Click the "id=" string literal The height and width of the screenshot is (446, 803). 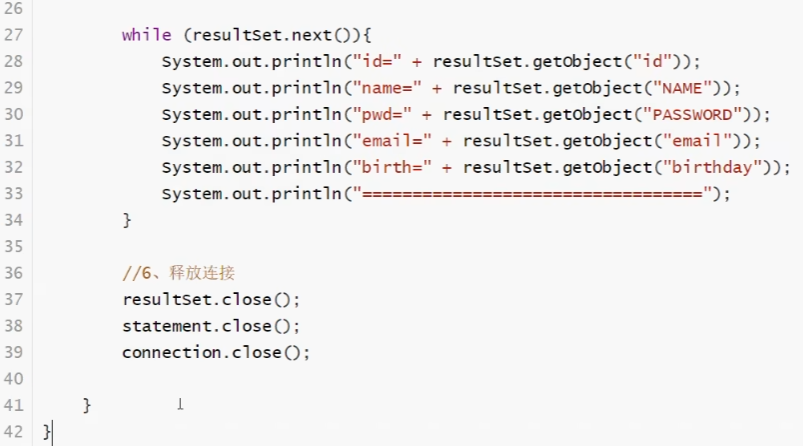click(x=378, y=62)
